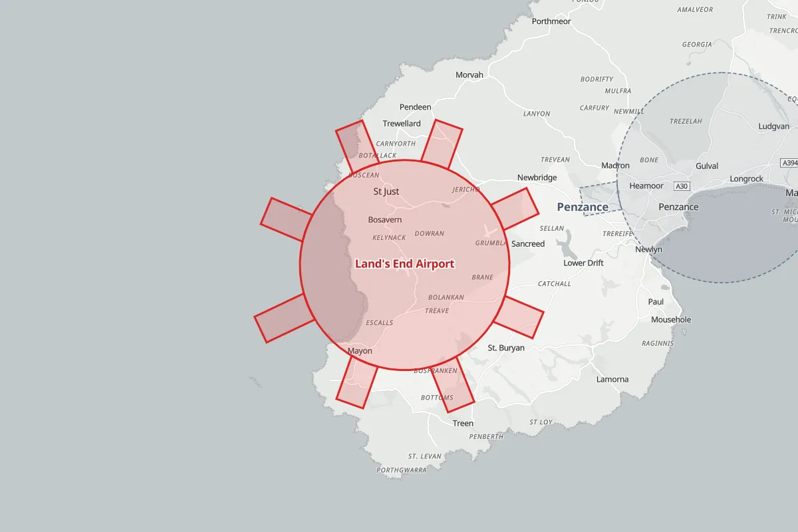Click the Morvah label
This screenshot has height=532, width=798.
tap(469, 75)
